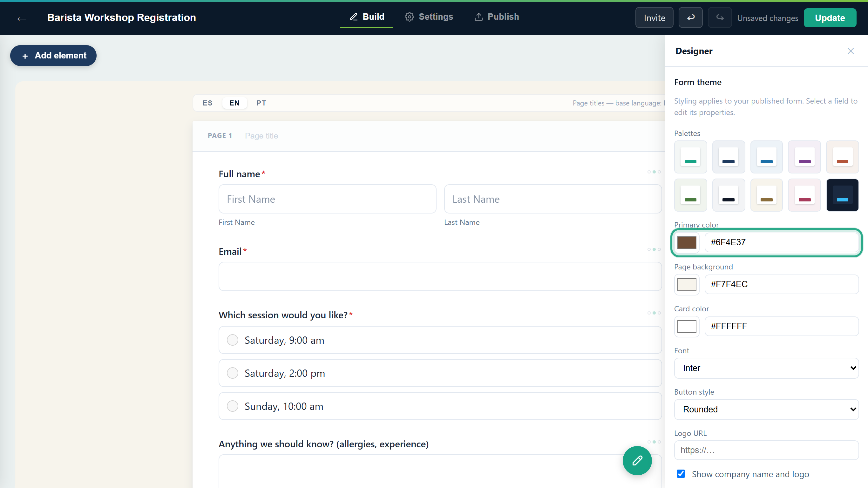Click the First Name input box
Viewport: 868px width, 488px height.
click(x=327, y=199)
